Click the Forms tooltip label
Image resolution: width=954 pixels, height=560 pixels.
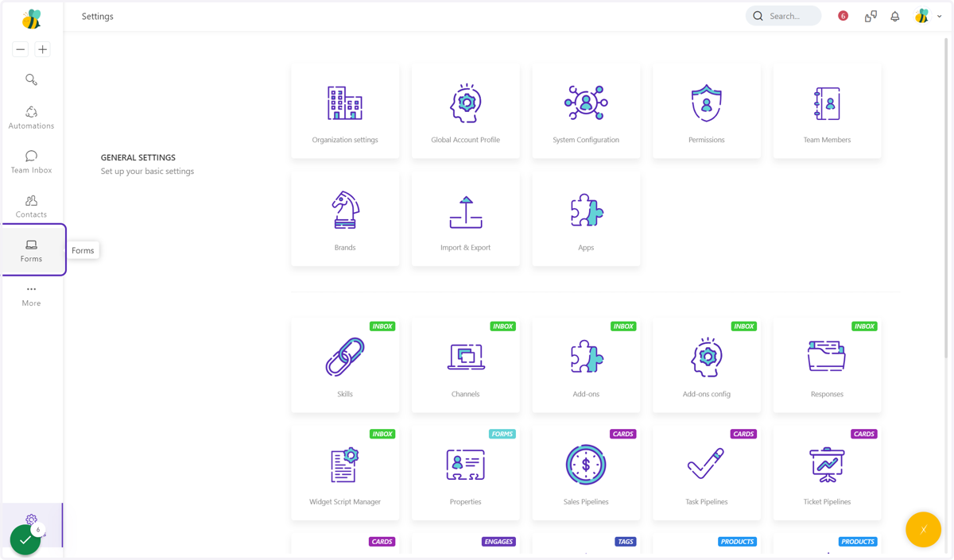pyautogui.click(x=83, y=250)
